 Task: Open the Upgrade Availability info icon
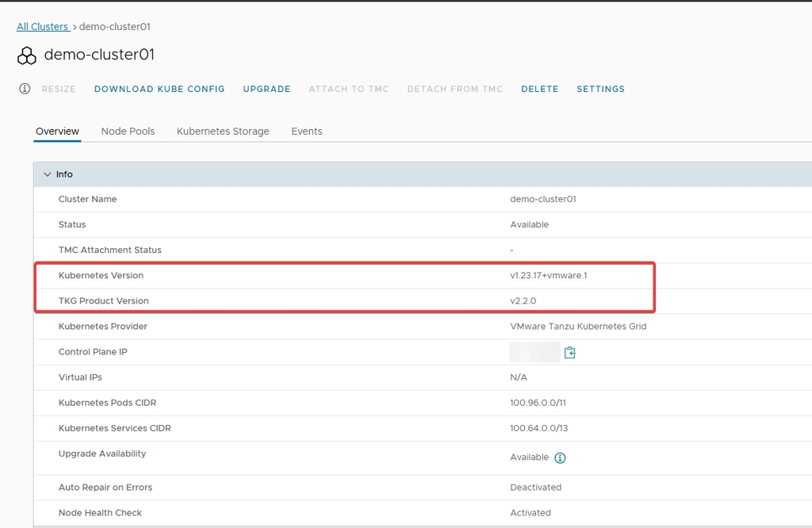[560, 457]
